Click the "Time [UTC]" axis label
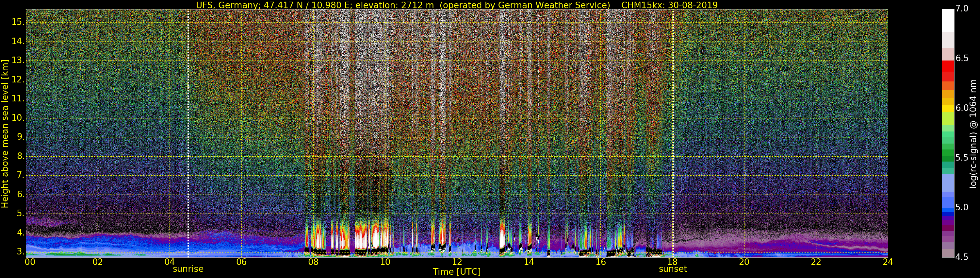This screenshot has height=278, width=980. coord(457,272)
